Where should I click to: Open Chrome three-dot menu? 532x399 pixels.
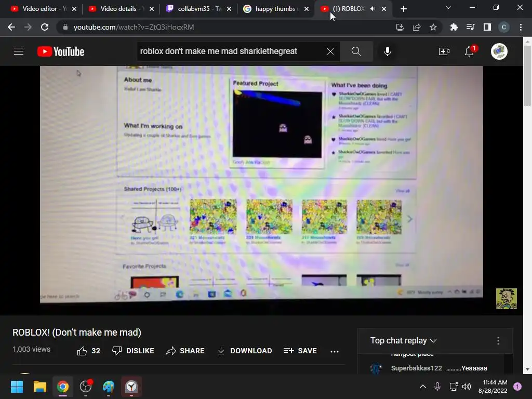(521, 27)
